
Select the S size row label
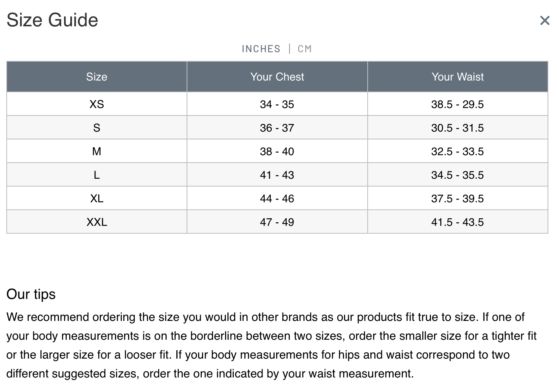point(97,128)
